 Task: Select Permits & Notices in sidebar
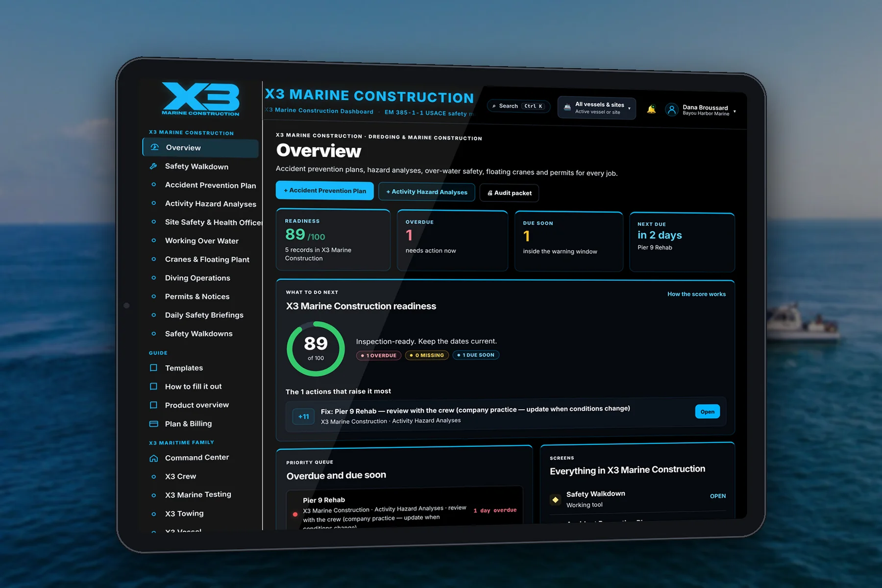(x=197, y=296)
